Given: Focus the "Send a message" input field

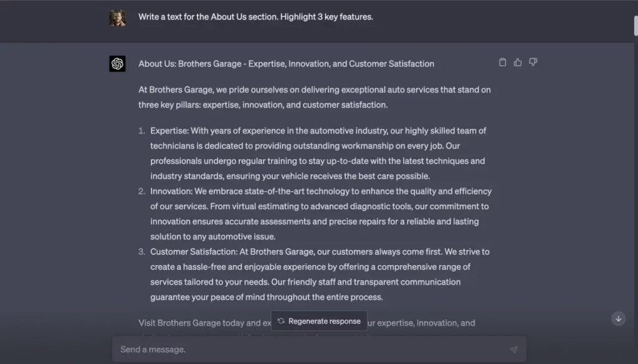Looking at the screenshot, I should tap(312, 349).
